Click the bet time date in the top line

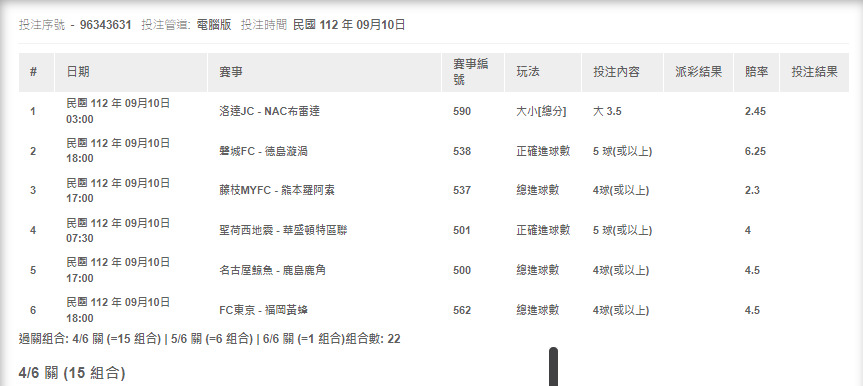tap(349, 25)
